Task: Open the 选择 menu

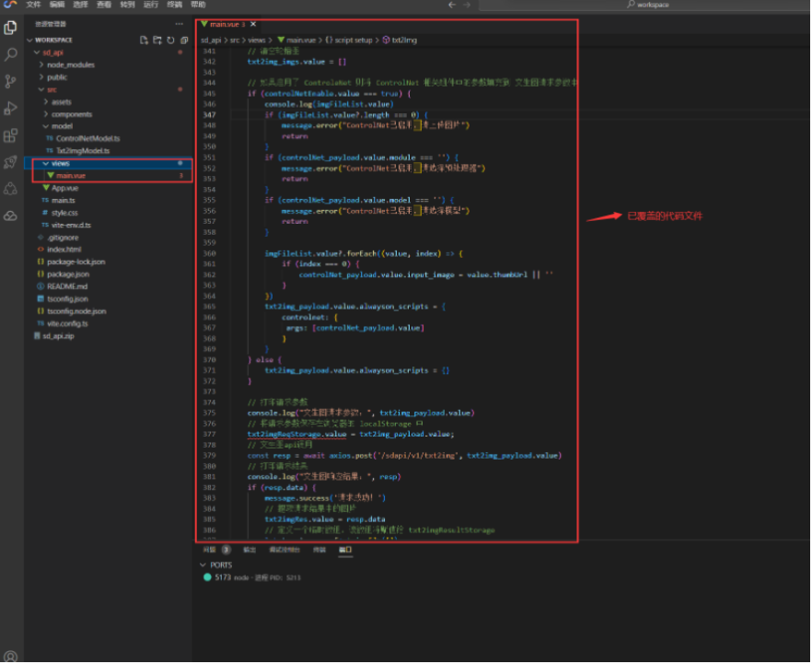Action: [80, 4]
